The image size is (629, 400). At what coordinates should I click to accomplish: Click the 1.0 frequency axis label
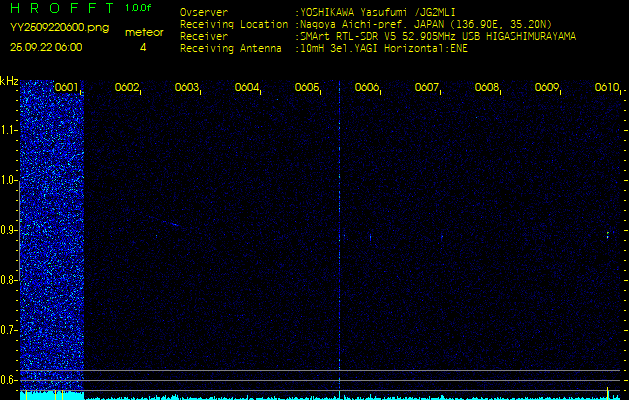[8, 181]
